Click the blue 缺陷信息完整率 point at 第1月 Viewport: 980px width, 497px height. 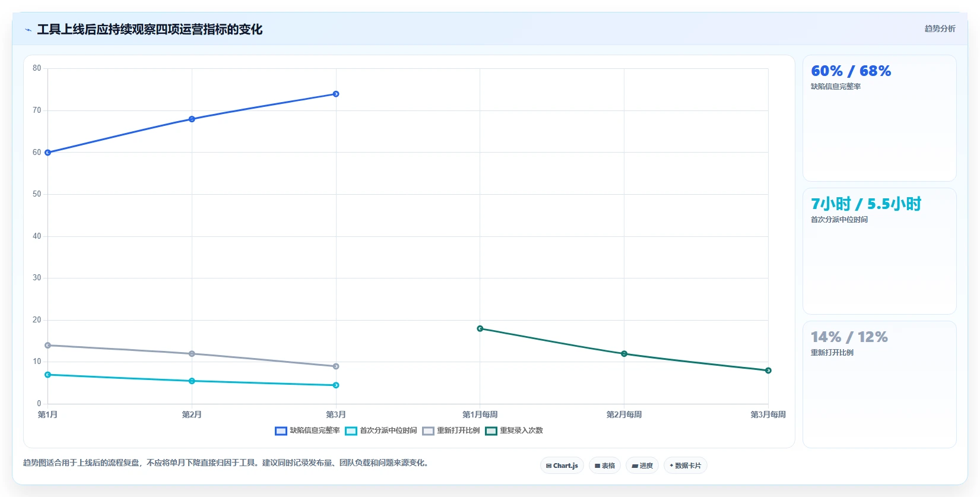pyautogui.click(x=48, y=153)
